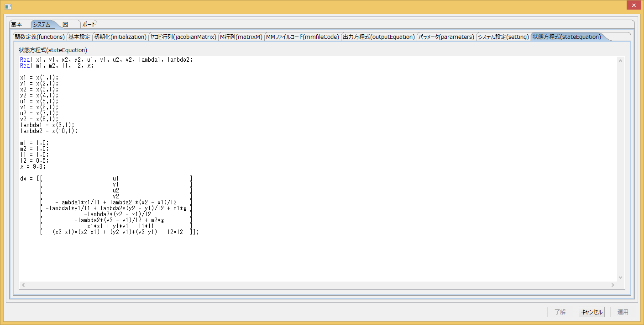Click the キャンセル button
This screenshot has width=644, height=325.
pyautogui.click(x=592, y=312)
